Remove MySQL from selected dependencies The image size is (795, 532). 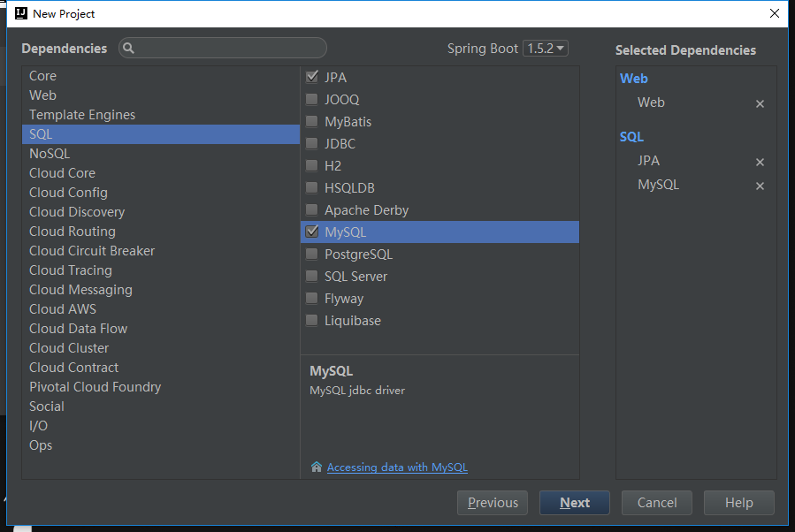coord(760,186)
